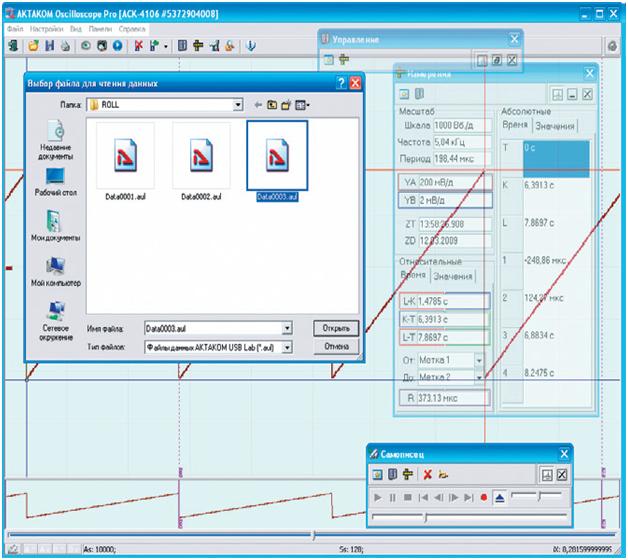
Task: Open the view menu icon in file dialog
Action: tap(302, 105)
